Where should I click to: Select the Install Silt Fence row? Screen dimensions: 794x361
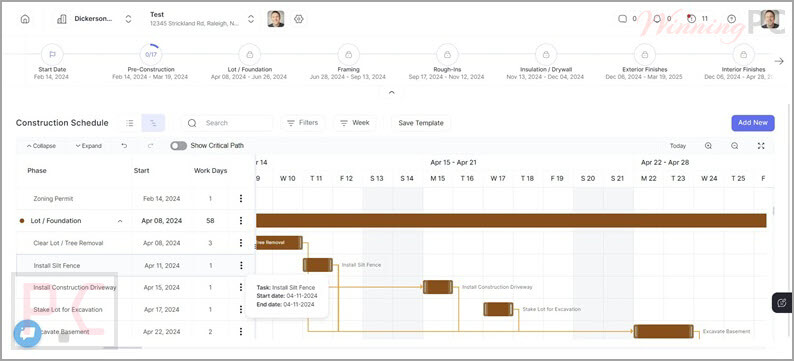[x=135, y=265]
